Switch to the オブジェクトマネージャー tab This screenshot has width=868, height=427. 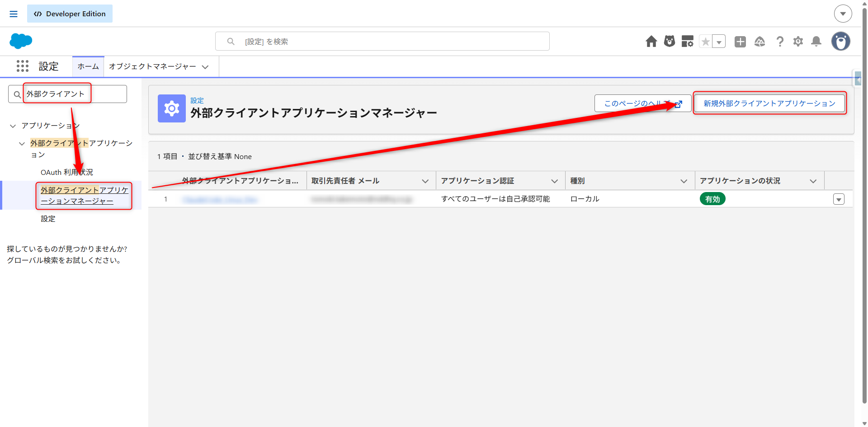(152, 66)
